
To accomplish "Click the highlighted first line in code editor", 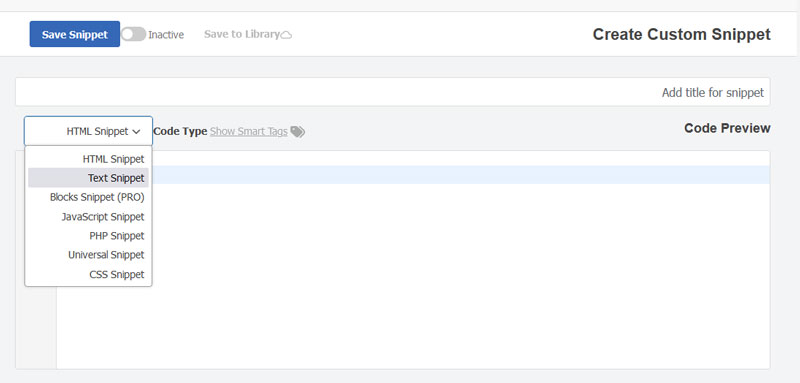I will (x=459, y=175).
